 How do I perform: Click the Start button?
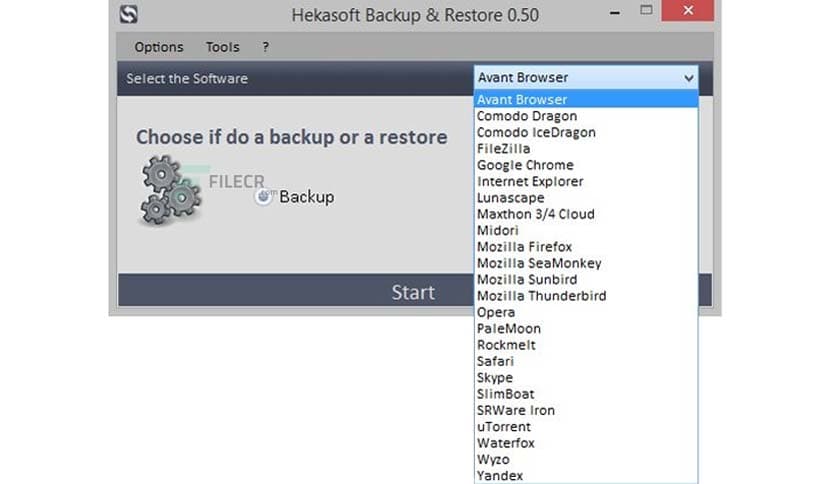(x=414, y=292)
